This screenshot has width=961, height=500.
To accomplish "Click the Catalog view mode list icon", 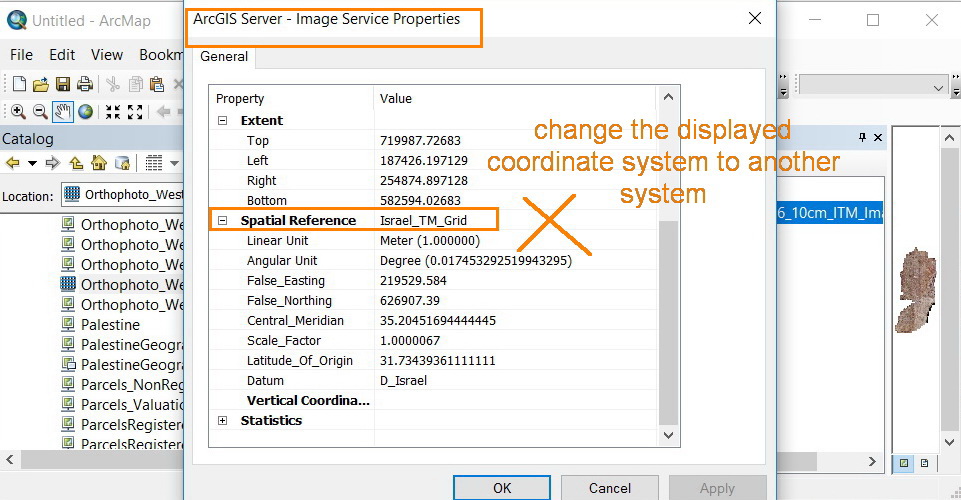I will [154, 163].
